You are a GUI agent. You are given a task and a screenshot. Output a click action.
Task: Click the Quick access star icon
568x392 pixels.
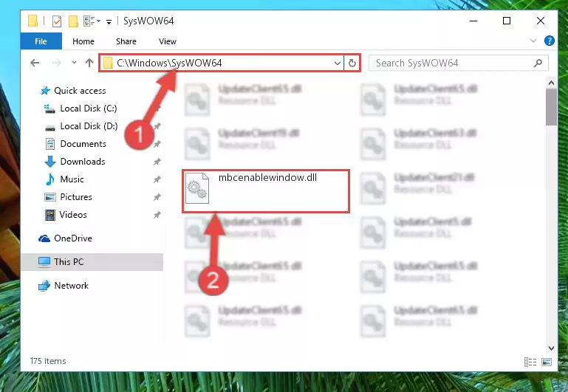pos(45,91)
